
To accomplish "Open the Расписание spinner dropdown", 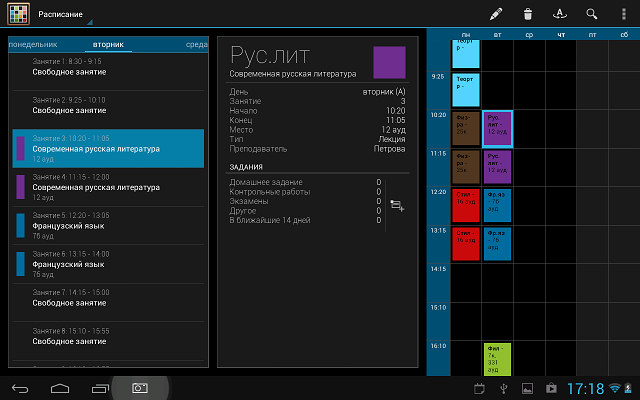I will pyautogui.click(x=65, y=14).
